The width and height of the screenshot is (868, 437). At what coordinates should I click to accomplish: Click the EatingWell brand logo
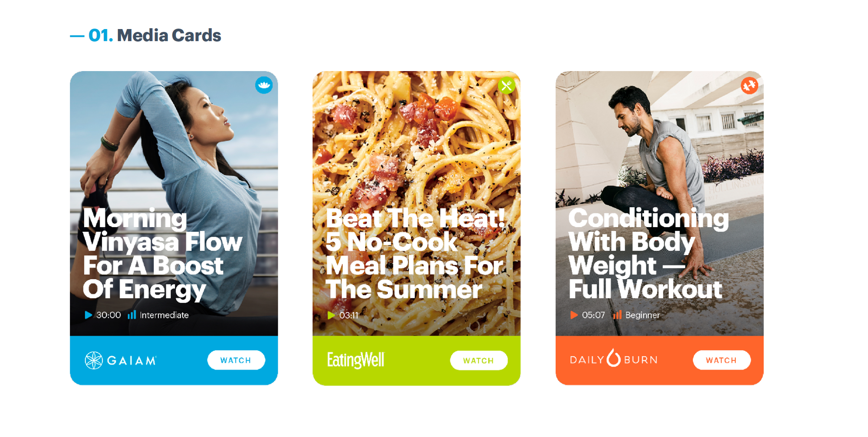pyautogui.click(x=355, y=360)
